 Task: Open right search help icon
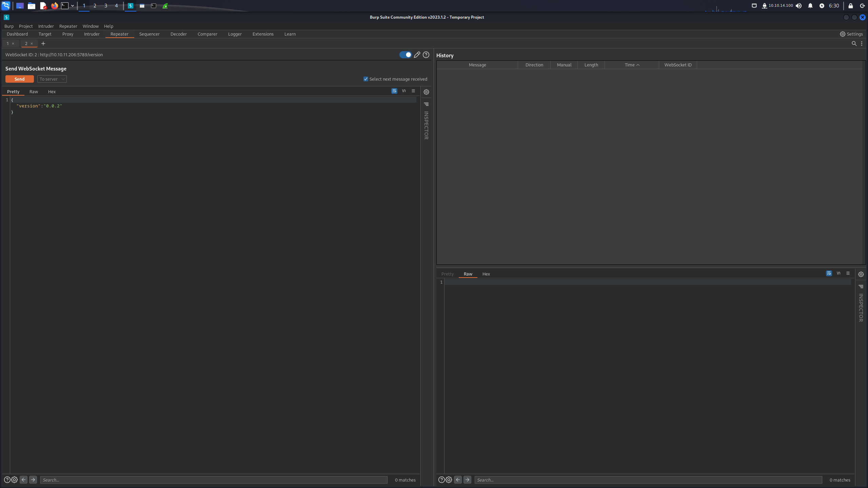pos(441,480)
